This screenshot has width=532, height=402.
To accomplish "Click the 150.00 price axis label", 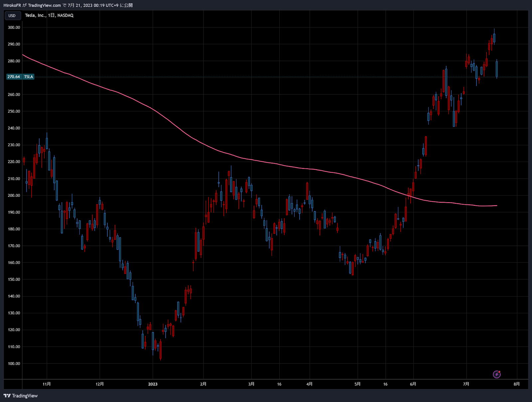I will [x=14, y=280].
